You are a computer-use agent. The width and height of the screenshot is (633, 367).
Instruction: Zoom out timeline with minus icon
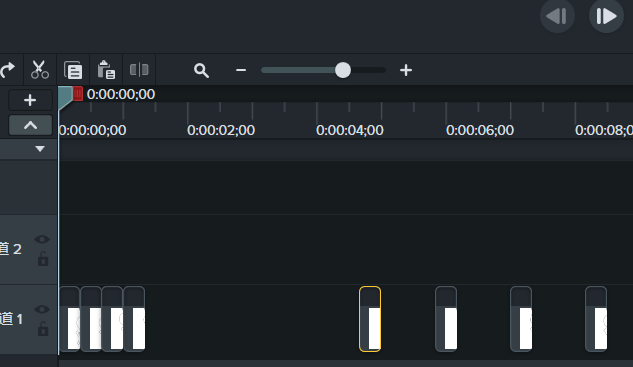pyautogui.click(x=241, y=70)
